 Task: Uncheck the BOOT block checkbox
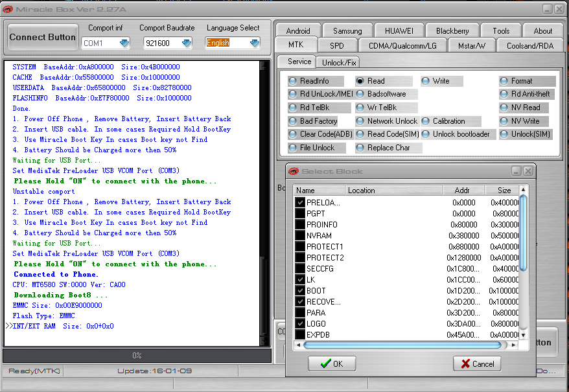point(300,290)
